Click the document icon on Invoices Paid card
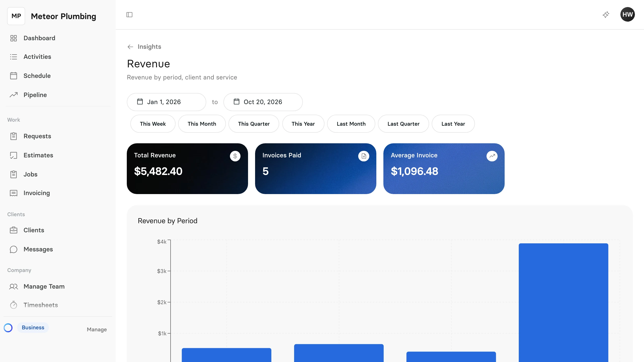 [x=364, y=156]
